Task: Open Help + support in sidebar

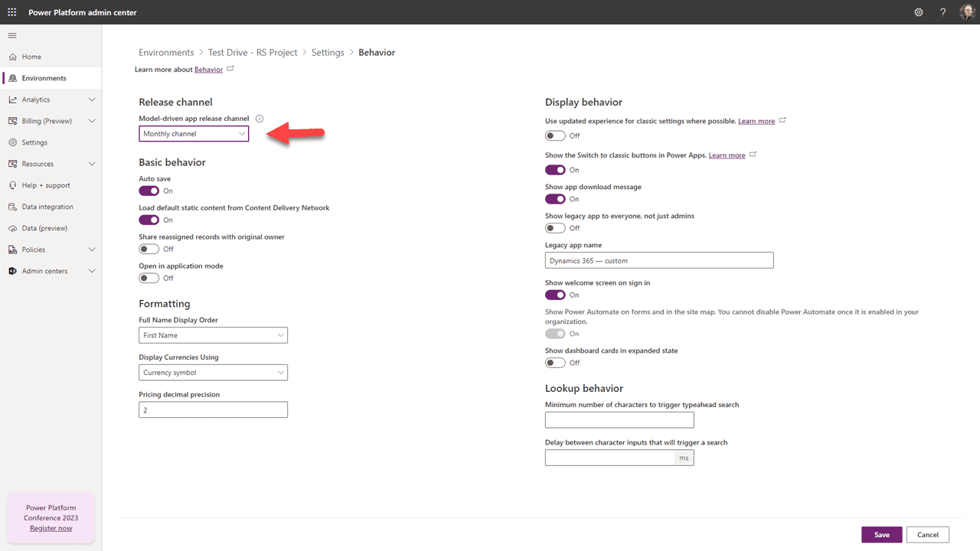Action: 46,185
